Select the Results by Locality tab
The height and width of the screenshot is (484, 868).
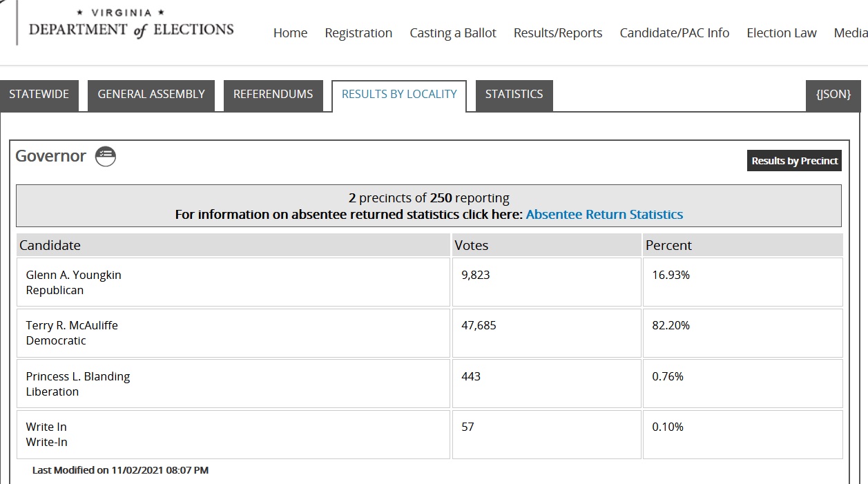coord(399,95)
